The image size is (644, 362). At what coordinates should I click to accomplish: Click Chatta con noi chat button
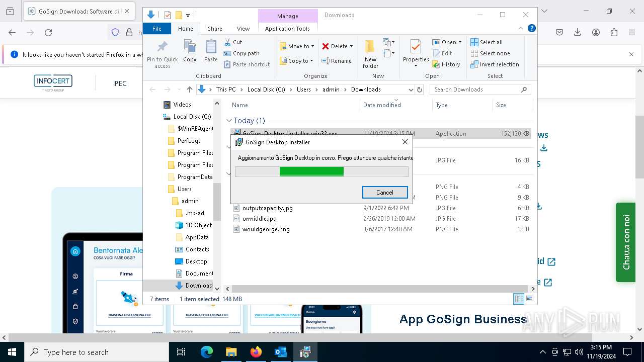click(626, 242)
